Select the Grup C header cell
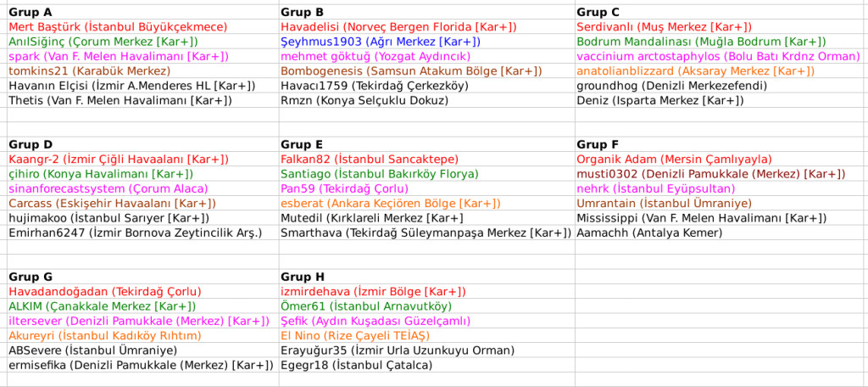This screenshot has height=387, width=868. 598,13
